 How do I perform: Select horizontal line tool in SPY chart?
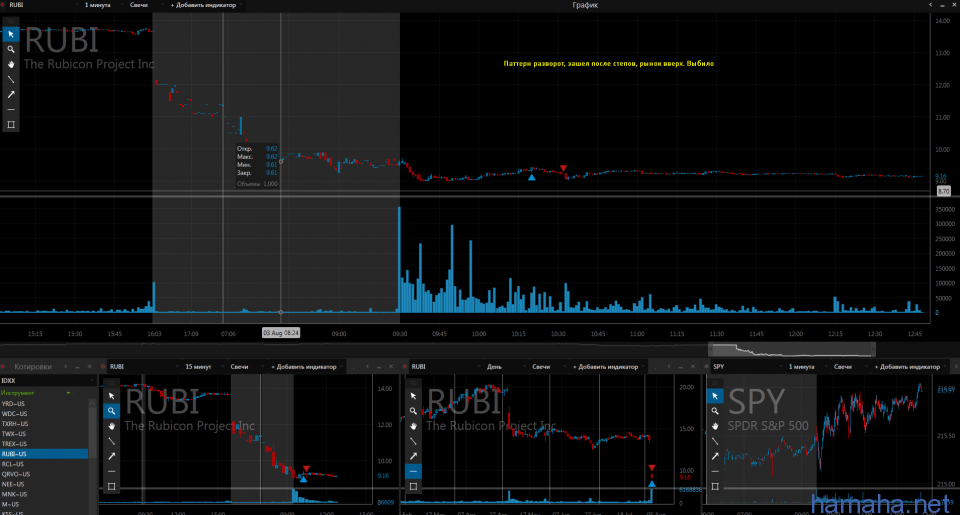714,472
